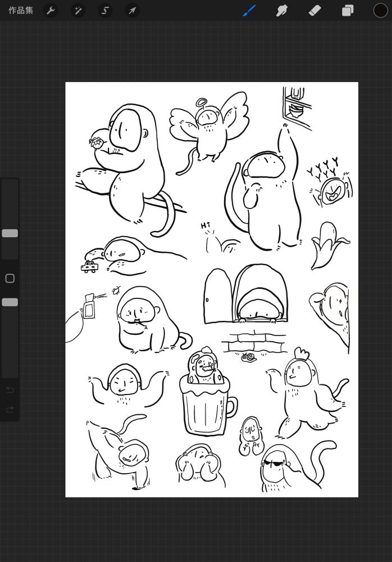Select the Eraser tool
The height and width of the screenshot is (562, 392).
314,10
